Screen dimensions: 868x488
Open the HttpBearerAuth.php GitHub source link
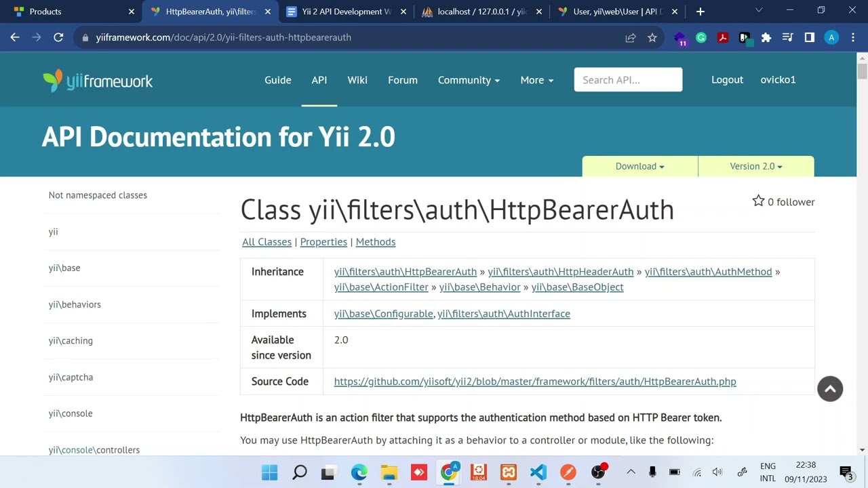[x=535, y=382]
